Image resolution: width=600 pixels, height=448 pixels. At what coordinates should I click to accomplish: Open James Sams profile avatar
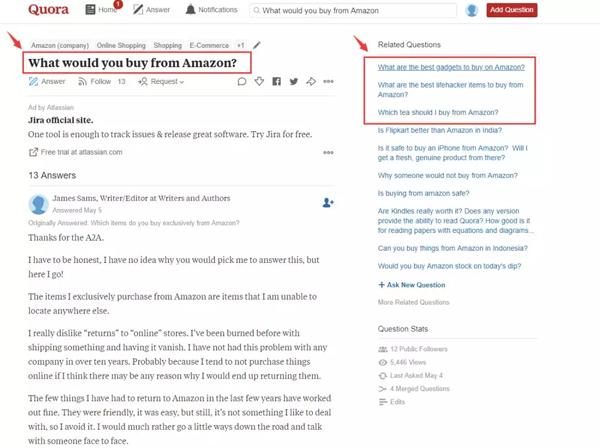pos(38,204)
